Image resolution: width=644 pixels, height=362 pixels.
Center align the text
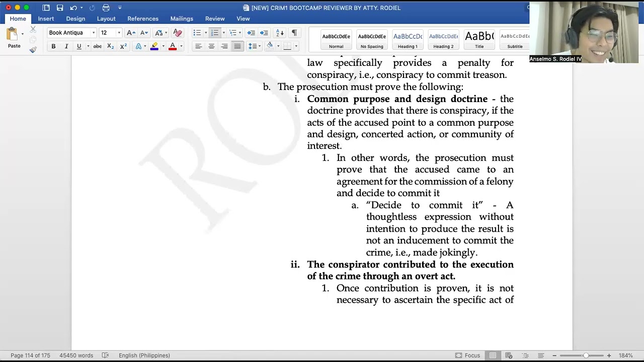point(211,46)
